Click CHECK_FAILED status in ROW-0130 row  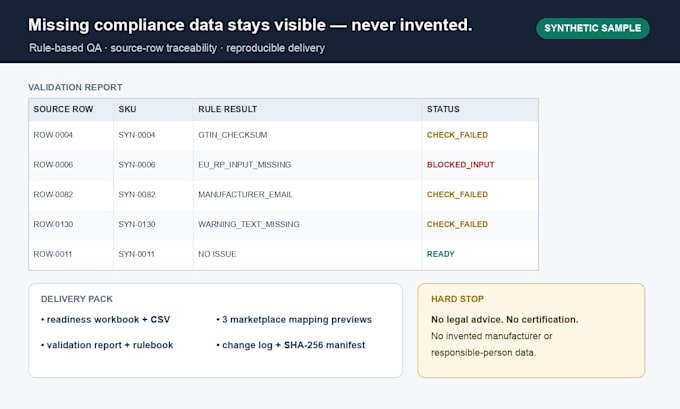click(x=457, y=224)
